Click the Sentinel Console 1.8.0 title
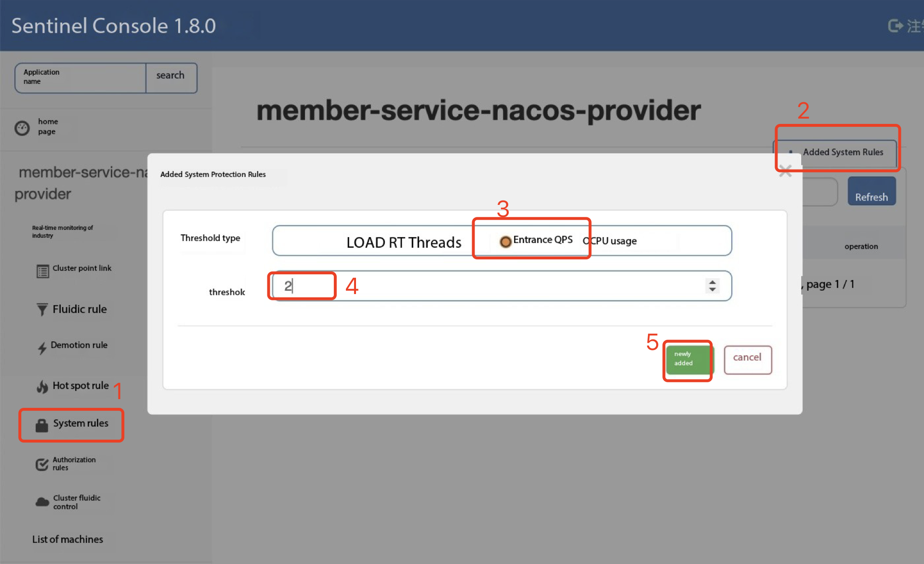Screen dimensions: 924x564 pos(114,26)
